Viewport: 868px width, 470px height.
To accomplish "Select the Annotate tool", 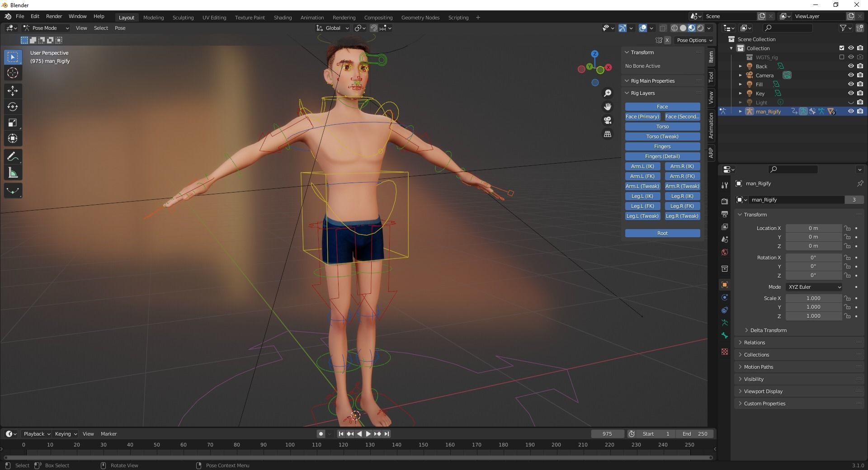I will click(x=13, y=157).
